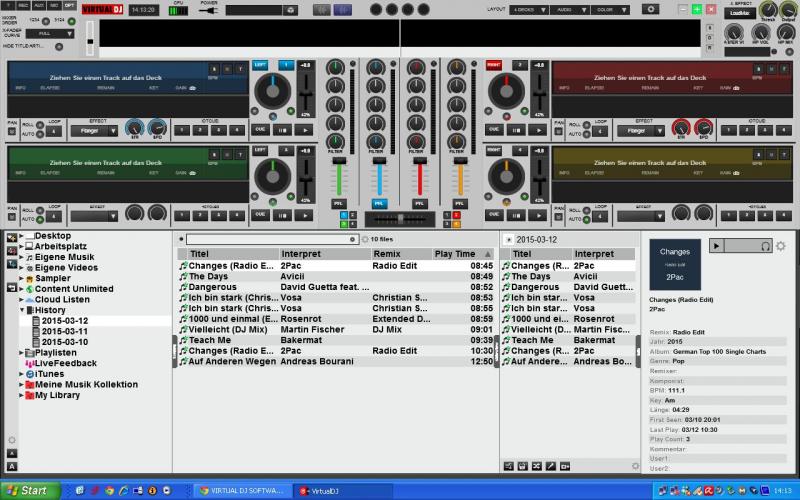
Task: Open the X-Fader Curve dropdown
Action: [x=50, y=34]
